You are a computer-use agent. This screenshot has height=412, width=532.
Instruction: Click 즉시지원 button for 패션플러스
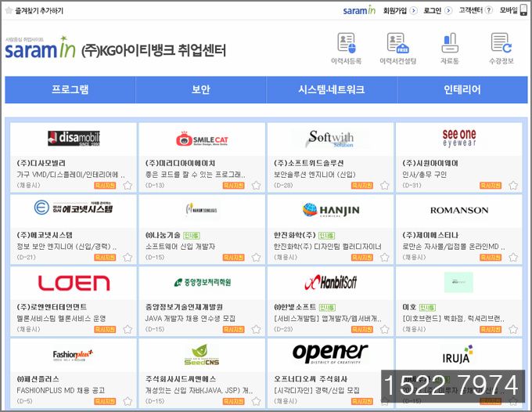105,402
